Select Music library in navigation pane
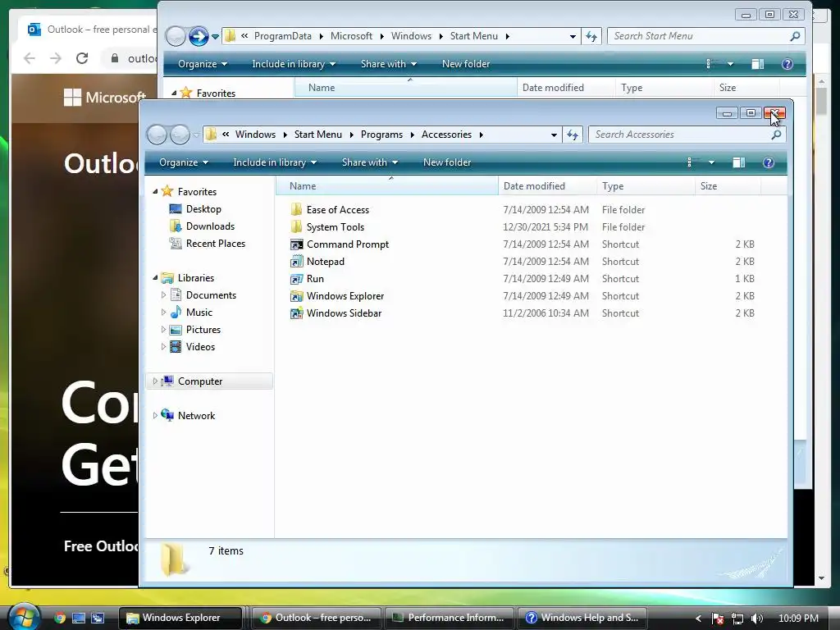This screenshot has width=840, height=630. (x=199, y=313)
